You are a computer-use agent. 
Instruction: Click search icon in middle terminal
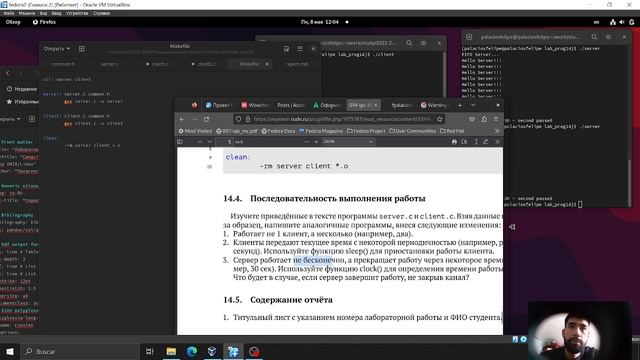click(x=409, y=43)
